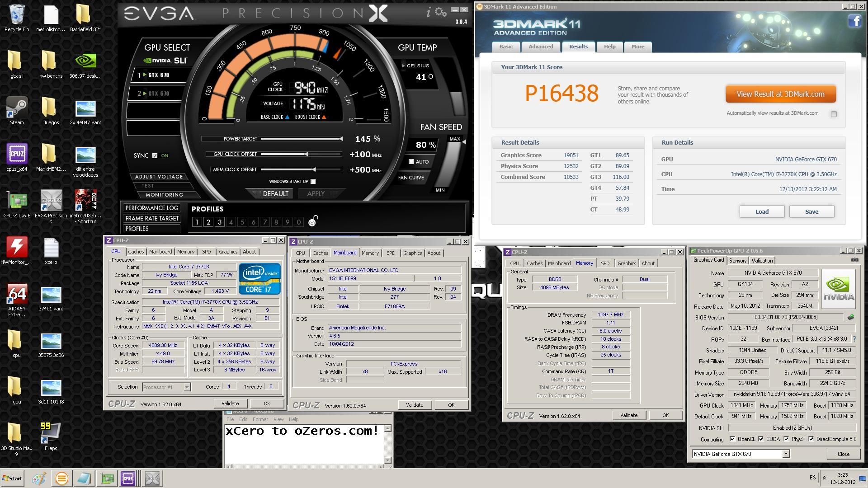The image size is (868, 488).
Task: Click the Paint taskbar icon
Action: [39, 478]
